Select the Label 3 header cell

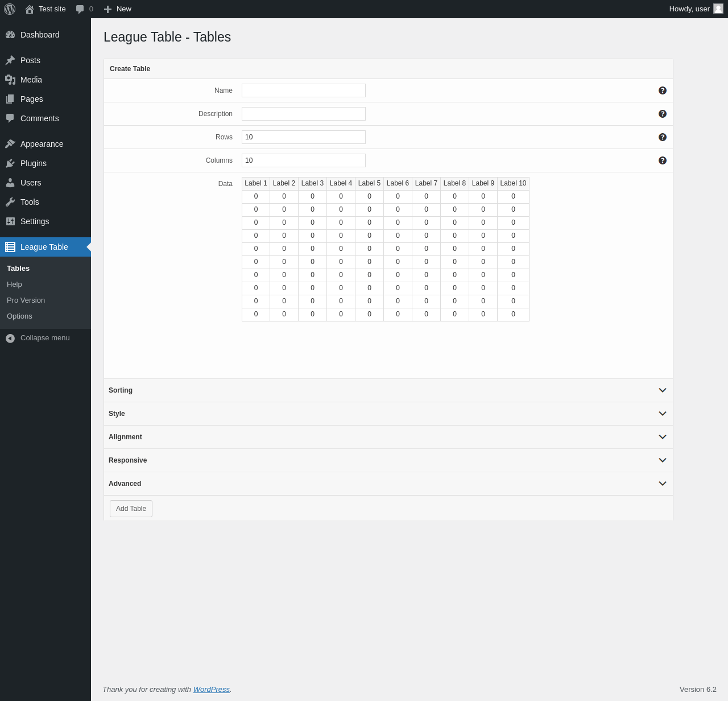coord(313,183)
